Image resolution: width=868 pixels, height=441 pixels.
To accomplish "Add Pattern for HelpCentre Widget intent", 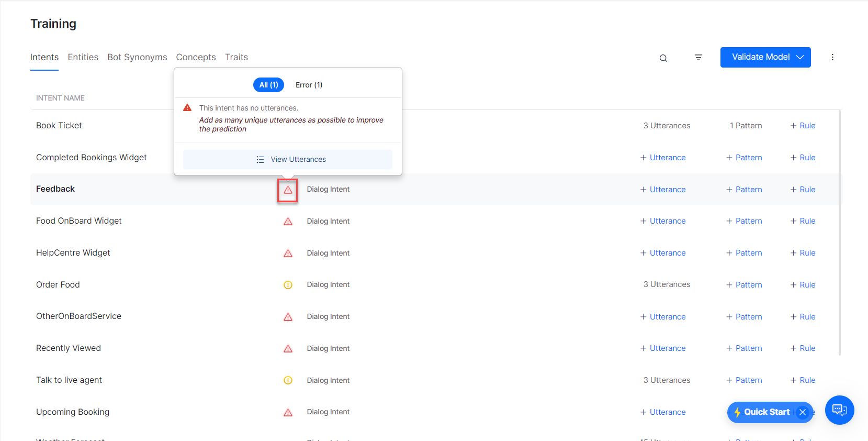I will coord(744,253).
